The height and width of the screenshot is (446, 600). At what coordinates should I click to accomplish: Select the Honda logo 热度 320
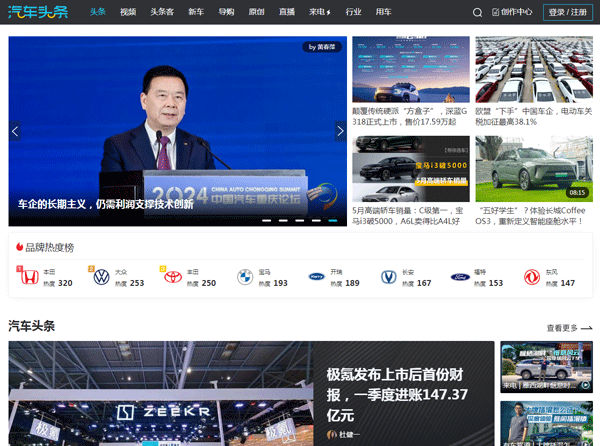coord(29,277)
